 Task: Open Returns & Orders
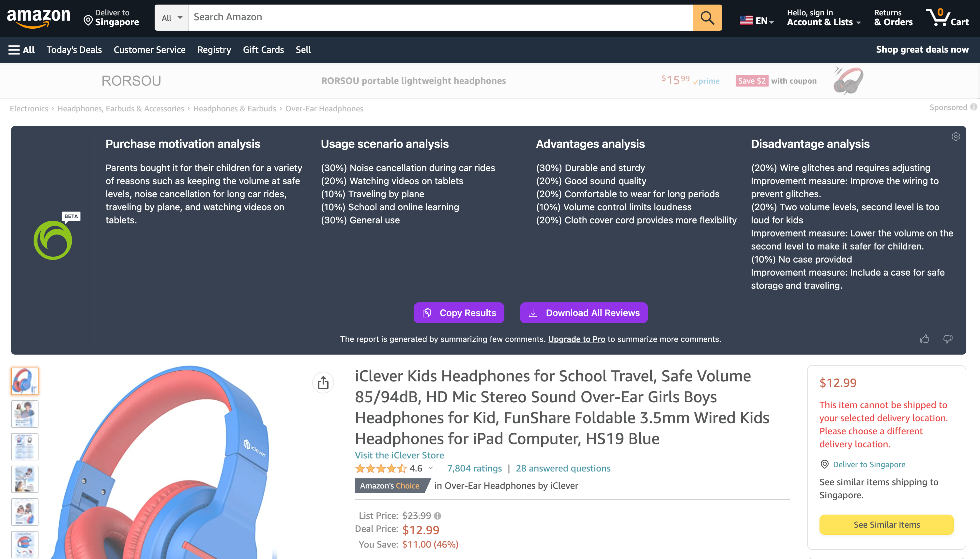point(893,18)
